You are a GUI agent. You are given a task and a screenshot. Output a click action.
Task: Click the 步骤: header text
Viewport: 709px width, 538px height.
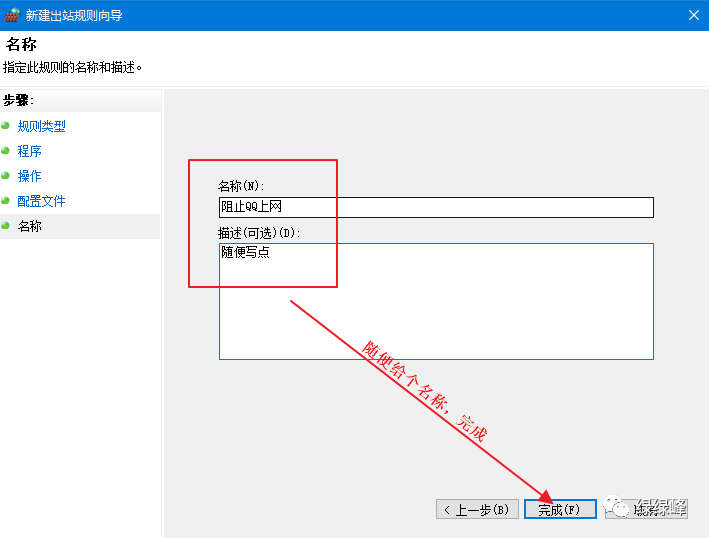[x=18, y=100]
